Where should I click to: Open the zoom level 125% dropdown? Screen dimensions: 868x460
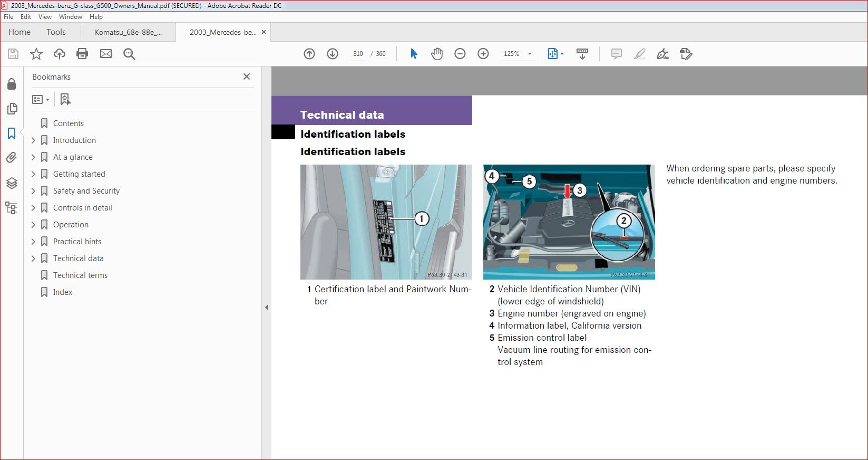(530, 54)
